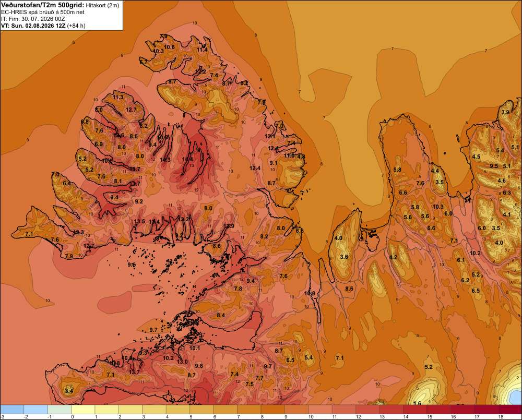Select the 8.4 temperature label on the peninsula
Screen dimensions: 522x420
coord(221,315)
